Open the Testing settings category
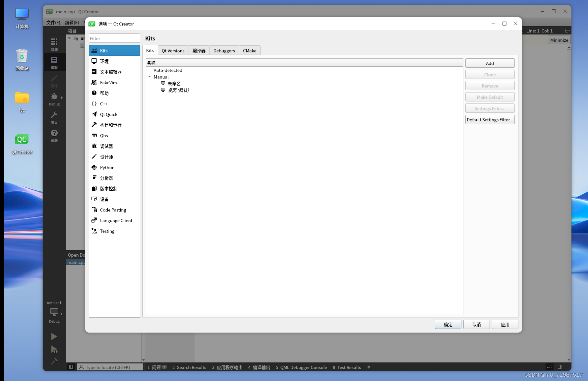The width and height of the screenshot is (588, 381). (114, 231)
